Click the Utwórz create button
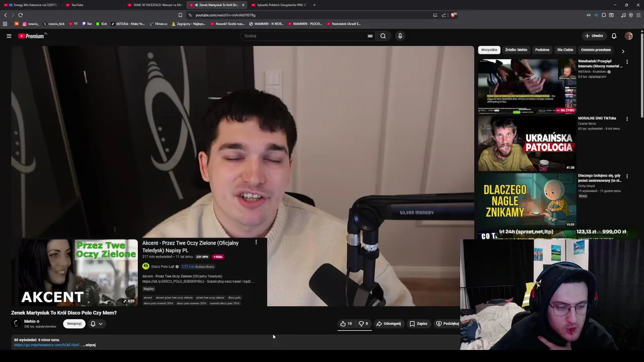Viewport: 644px width, 362px height. (x=594, y=36)
